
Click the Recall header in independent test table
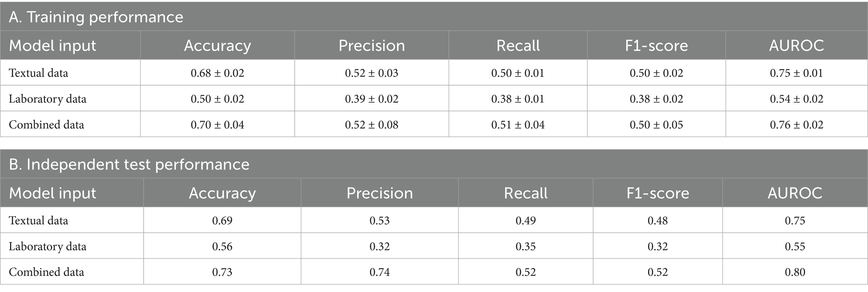526,193
